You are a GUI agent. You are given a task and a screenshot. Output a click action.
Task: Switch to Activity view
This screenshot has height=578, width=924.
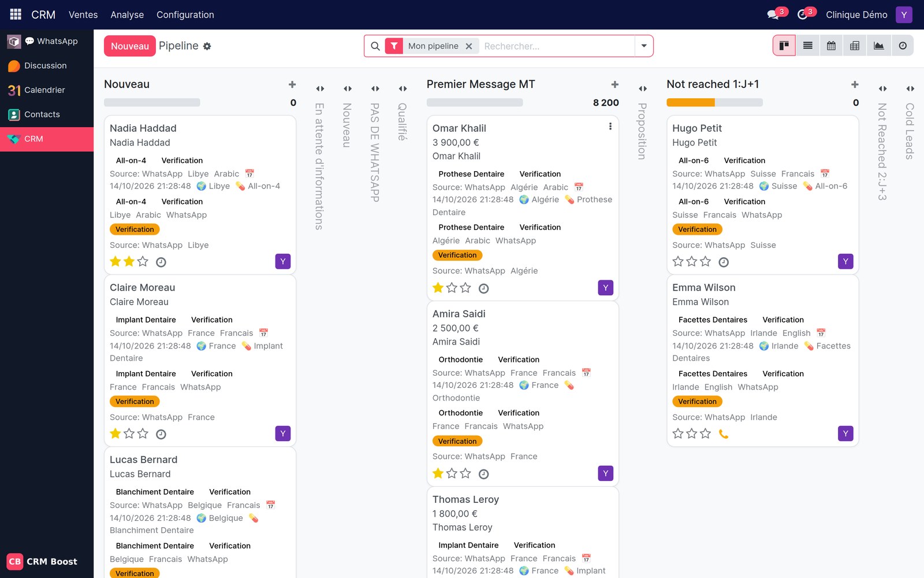[902, 46]
